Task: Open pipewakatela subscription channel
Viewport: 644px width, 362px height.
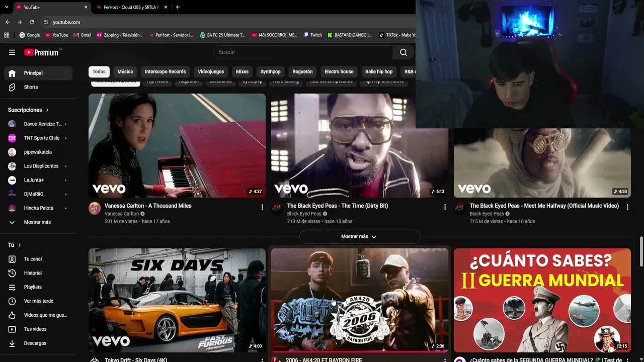Action: pyautogui.click(x=38, y=152)
